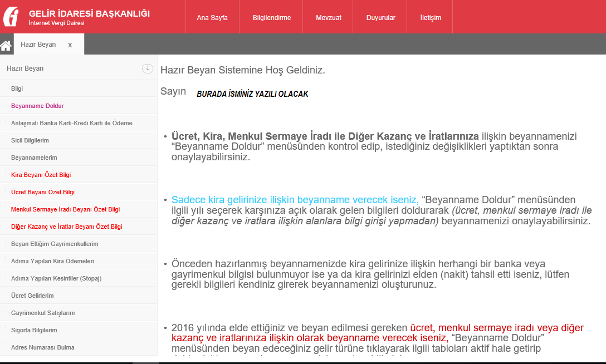
Task: Open the Duyurular menu
Action: coord(379,17)
